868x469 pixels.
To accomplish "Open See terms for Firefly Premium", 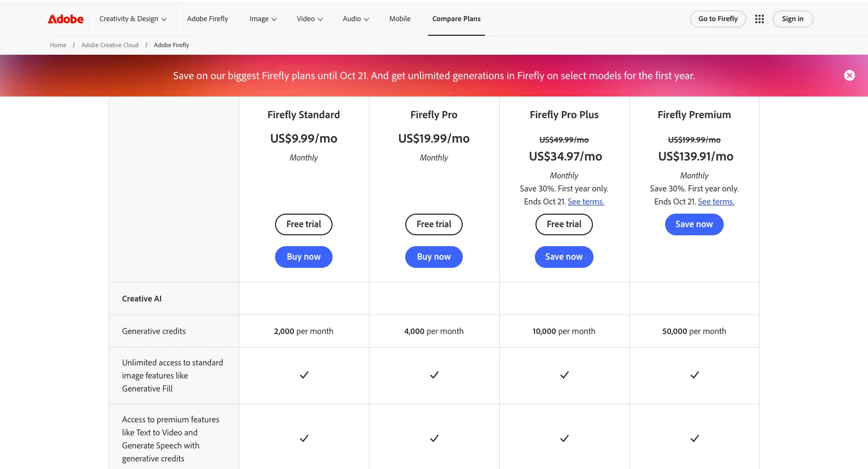I will click(x=716, y=202).
